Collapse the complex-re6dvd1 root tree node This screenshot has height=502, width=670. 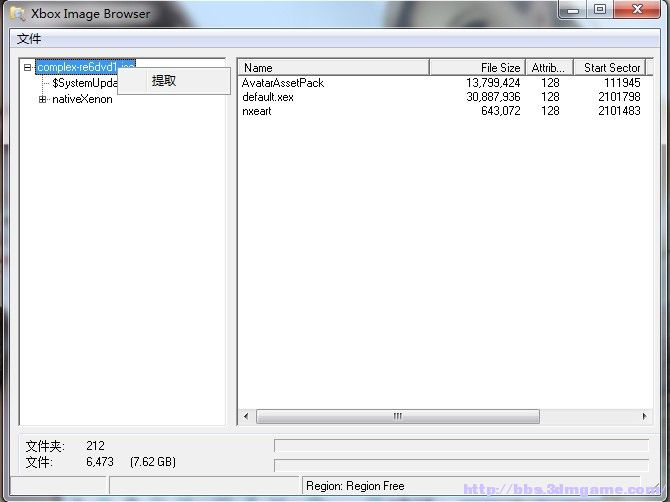point(28,68)
